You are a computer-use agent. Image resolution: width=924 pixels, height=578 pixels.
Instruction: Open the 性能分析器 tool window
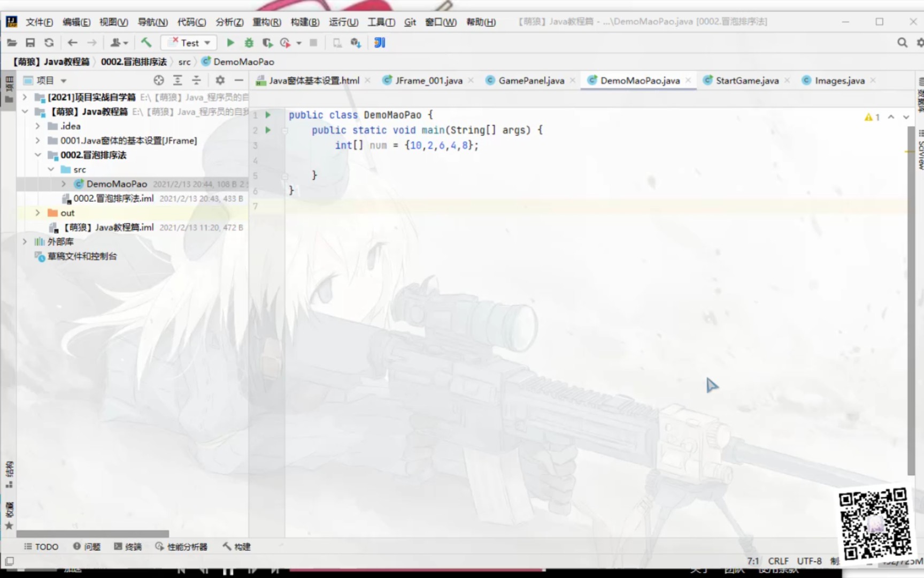[181, 546]
